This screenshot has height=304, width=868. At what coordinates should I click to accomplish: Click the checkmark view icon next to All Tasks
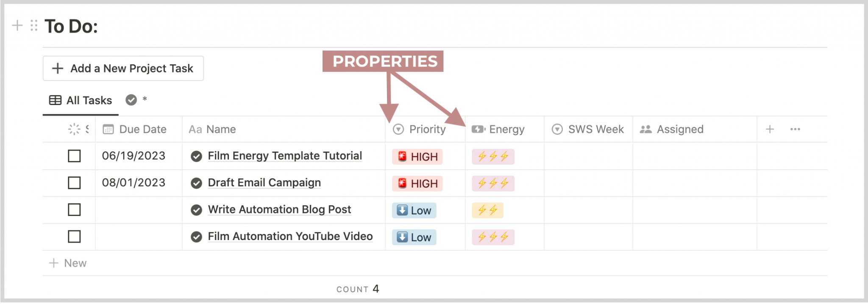(131, 100)
